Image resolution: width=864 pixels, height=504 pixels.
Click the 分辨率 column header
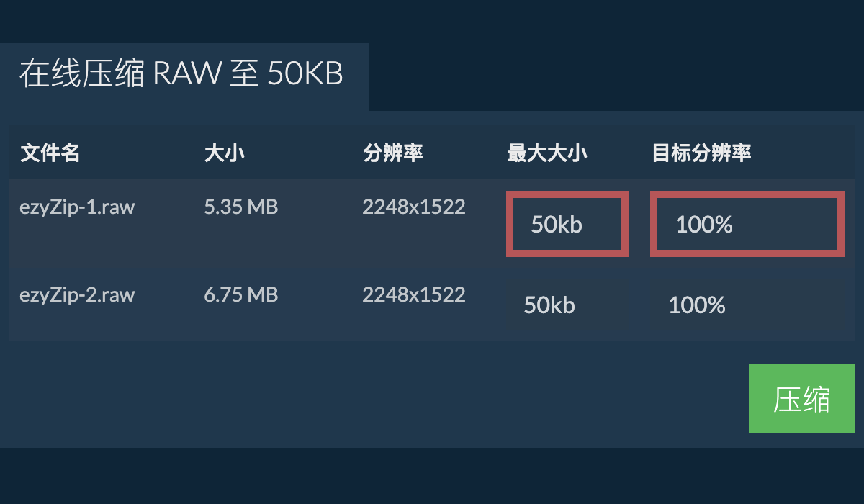(393, 153)
